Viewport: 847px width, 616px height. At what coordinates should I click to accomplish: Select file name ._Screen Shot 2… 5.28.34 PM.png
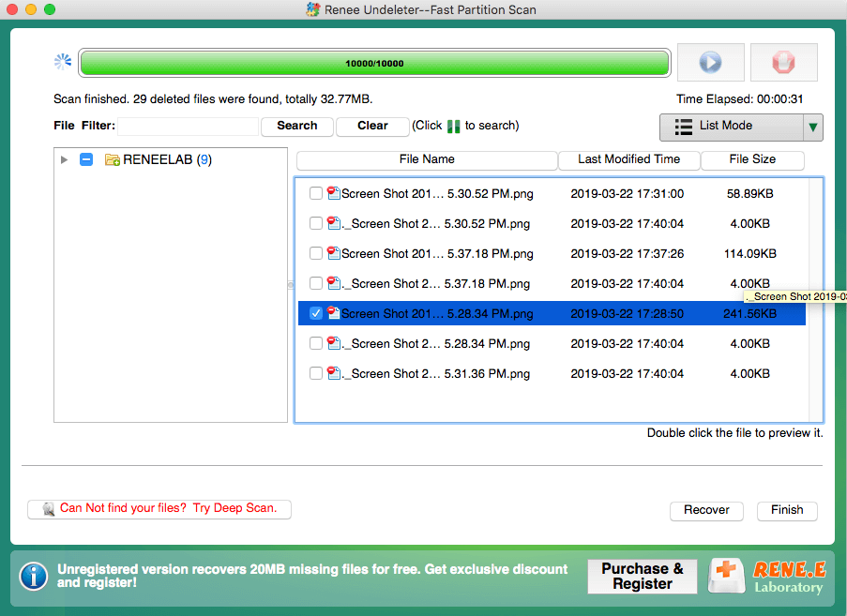point(436,344)
